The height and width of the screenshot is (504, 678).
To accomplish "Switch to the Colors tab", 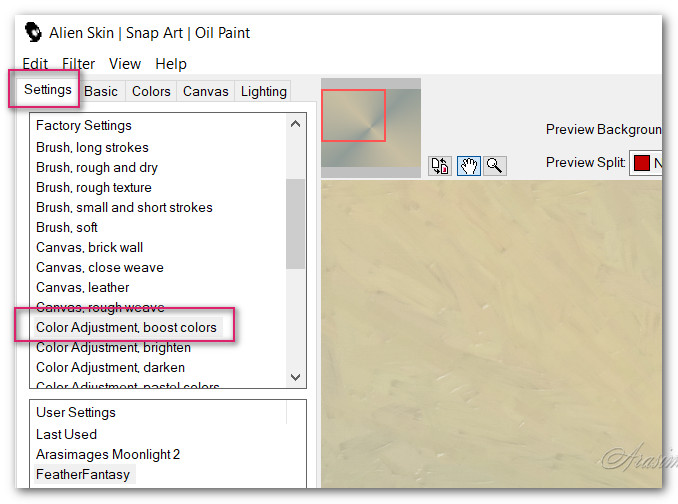I will [151, 91].
